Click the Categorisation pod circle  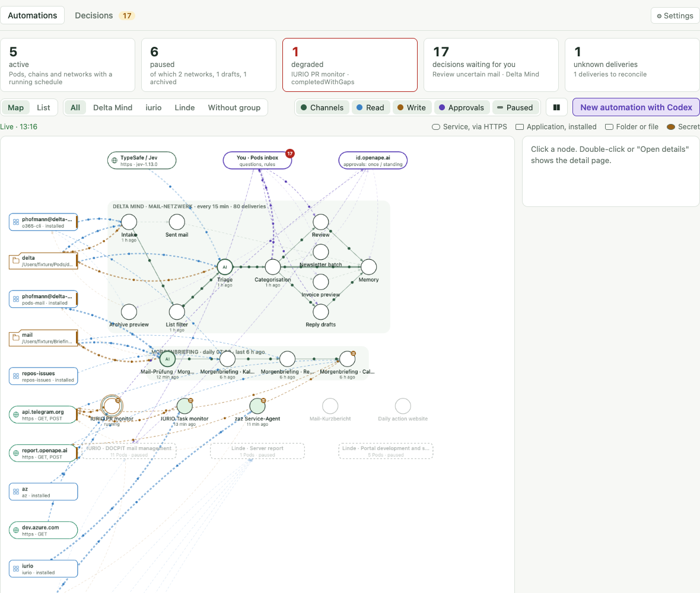pos(273,267)
